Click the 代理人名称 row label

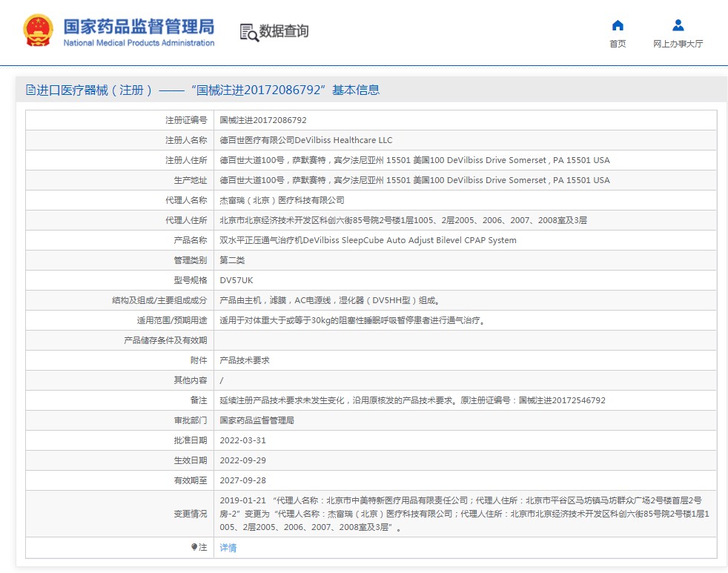point(186,200)
